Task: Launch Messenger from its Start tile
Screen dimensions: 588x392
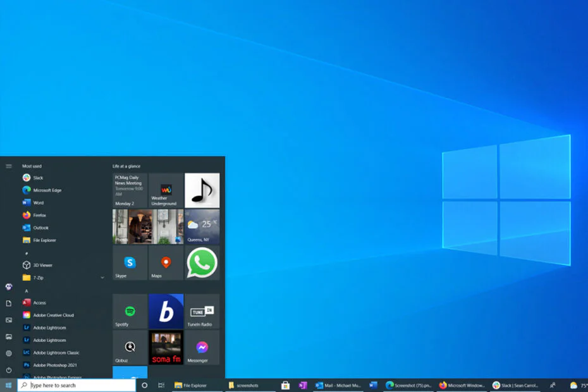Action: point(202,347)
